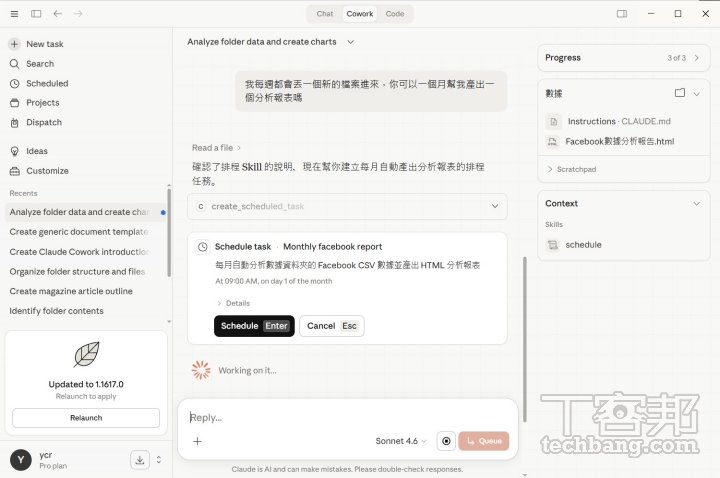Open the hamburger menu icon
Screen dimensions: 720x478
(14, 14)
